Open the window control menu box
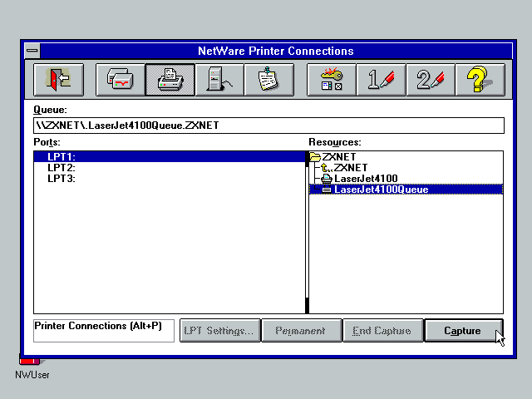The image size is (532, 399). (32, 51)
